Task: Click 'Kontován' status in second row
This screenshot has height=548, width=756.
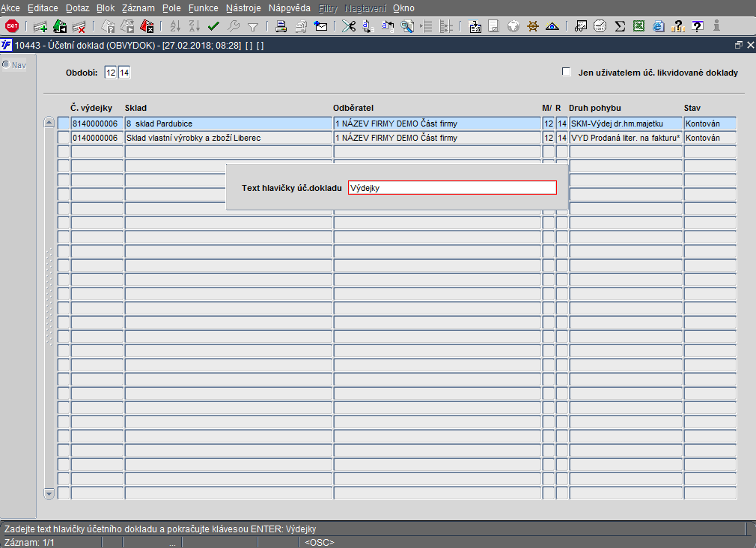Action: (x=710, y=138)
